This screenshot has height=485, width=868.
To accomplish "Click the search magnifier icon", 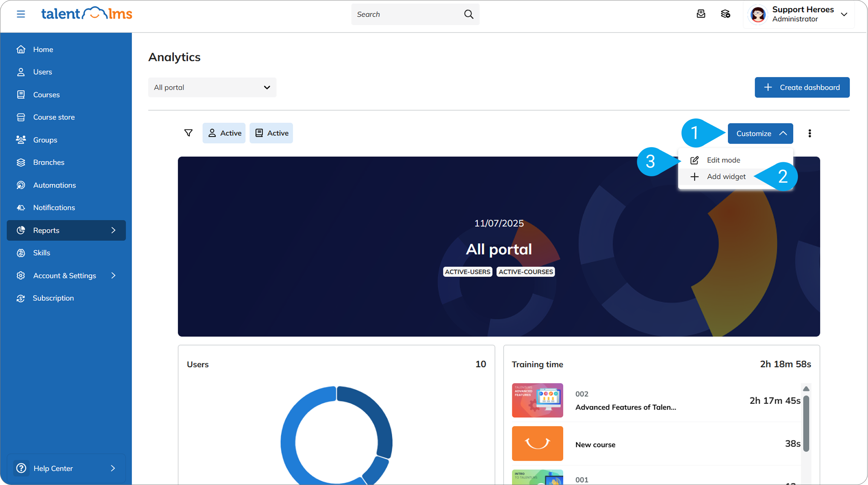I will coord(469,14).
